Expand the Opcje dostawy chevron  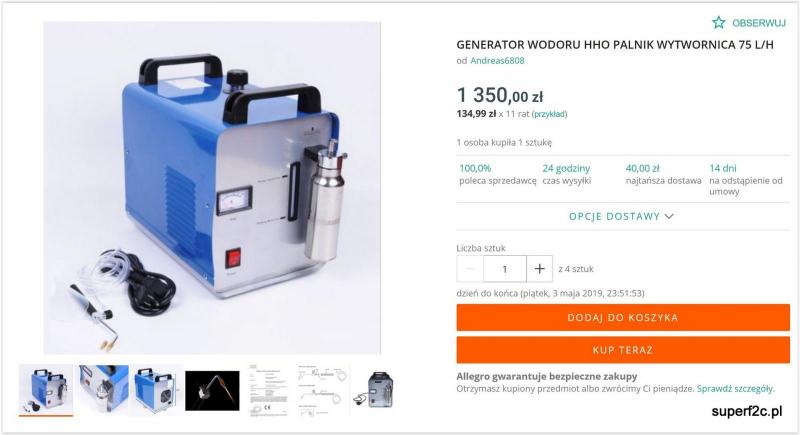click(x=669, y=216)
